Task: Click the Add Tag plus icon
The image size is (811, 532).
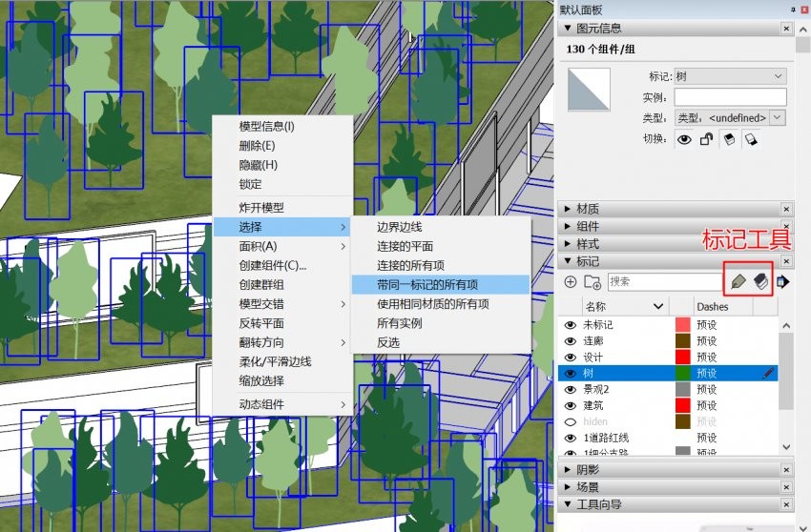Action: (571, 282)
